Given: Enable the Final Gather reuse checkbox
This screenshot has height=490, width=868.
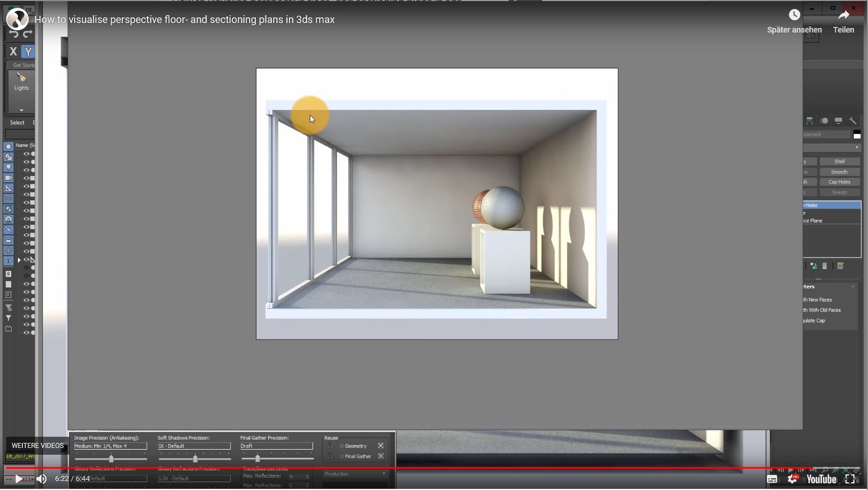Looking at the screenshot, I should (x=341, y=456).
